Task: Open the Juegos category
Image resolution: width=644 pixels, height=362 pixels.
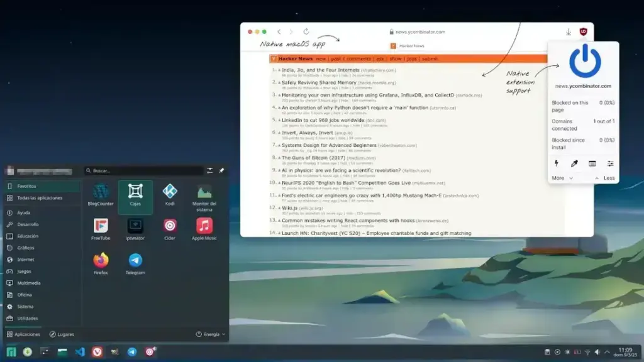Action: pos(43,271)
